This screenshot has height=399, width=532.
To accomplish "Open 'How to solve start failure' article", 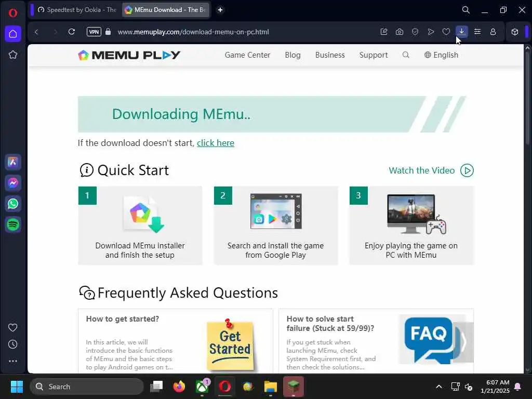I will (330, 324).
